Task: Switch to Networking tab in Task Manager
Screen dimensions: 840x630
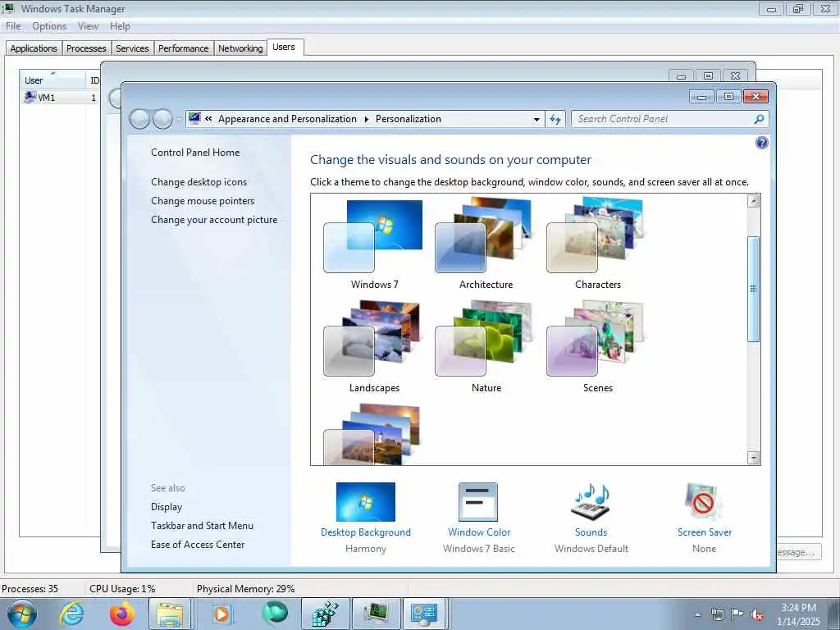Action: (240, 48)
